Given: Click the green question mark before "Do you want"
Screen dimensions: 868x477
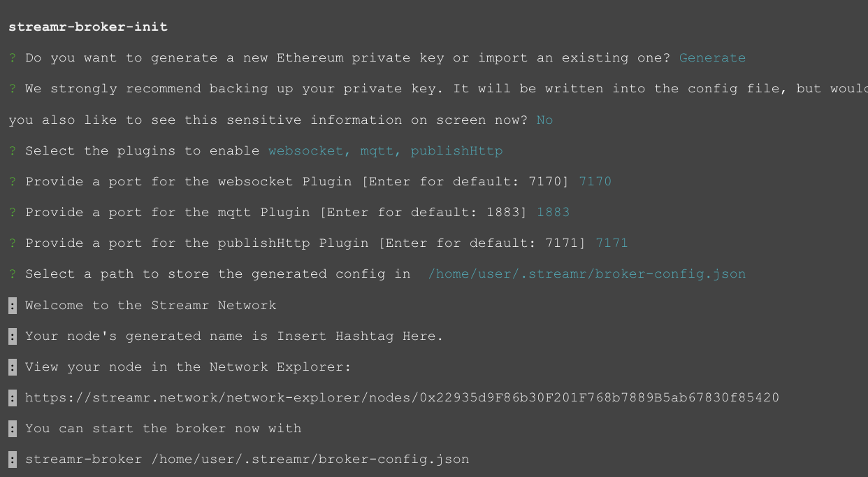Looking at the screenshot, I should [x=13, y=58].
